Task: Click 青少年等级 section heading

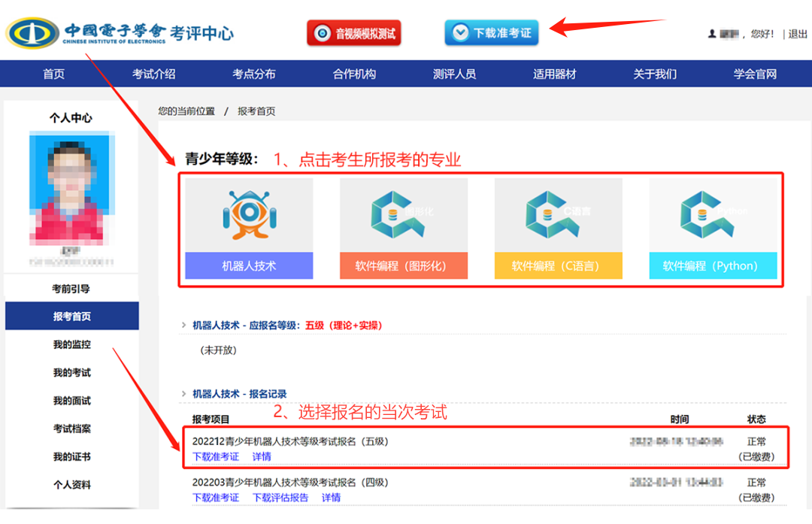Action: pyautogui.click(x=221, y=159)
